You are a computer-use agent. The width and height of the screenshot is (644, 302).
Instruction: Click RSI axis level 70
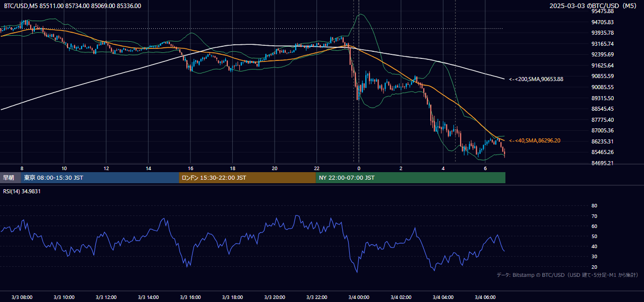pyautogui.click(x=594, y=216)
